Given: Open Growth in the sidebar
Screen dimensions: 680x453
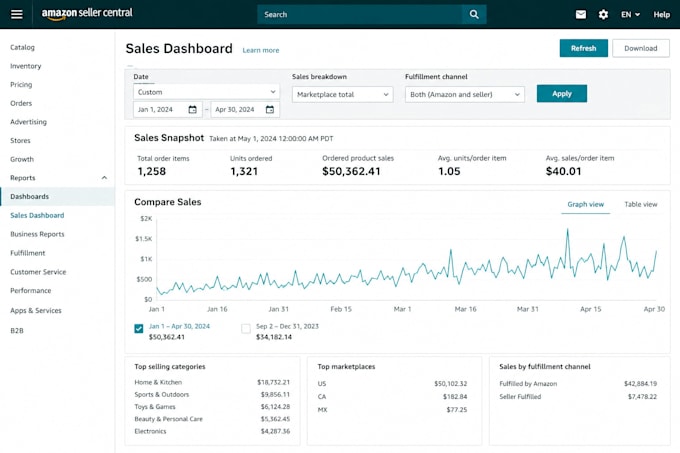Looking at the screenshot, I should click(x=22, y=159).
